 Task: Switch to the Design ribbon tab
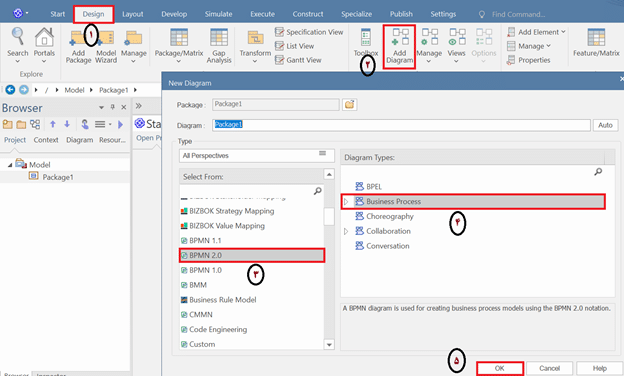click(94, 14)
